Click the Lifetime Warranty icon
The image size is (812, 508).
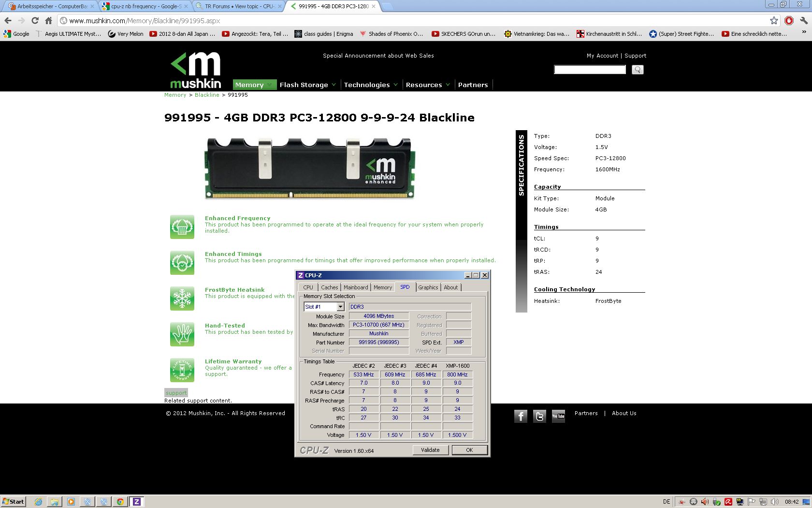click(x=182, y=370)
